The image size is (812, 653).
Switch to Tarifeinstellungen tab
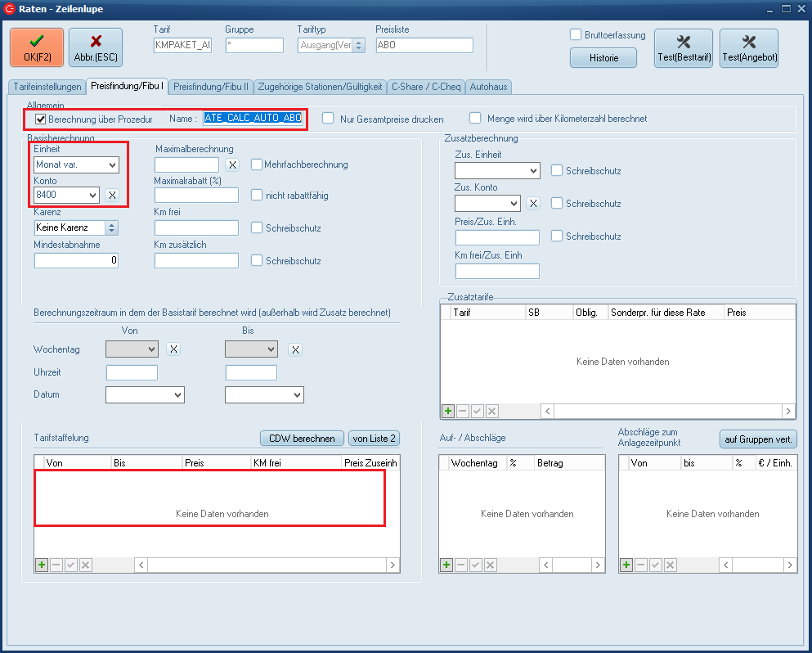click(47, 86)
